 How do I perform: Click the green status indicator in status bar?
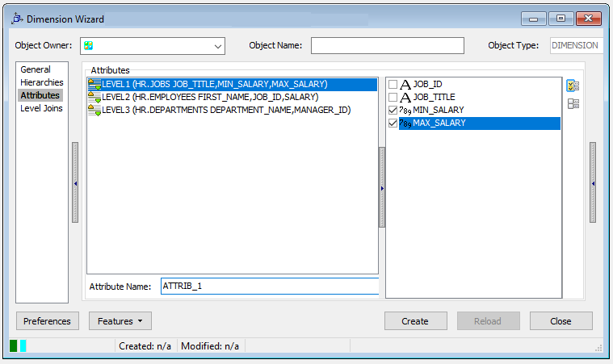13,345
